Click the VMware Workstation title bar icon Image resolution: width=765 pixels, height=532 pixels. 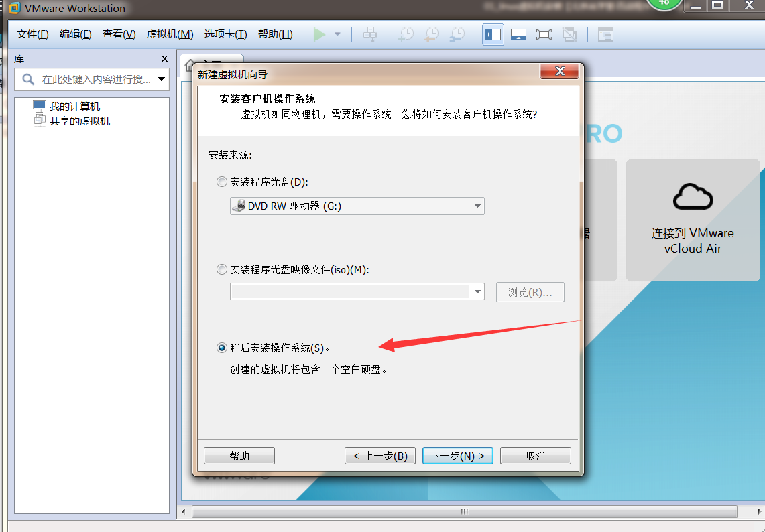pos(15,8)
